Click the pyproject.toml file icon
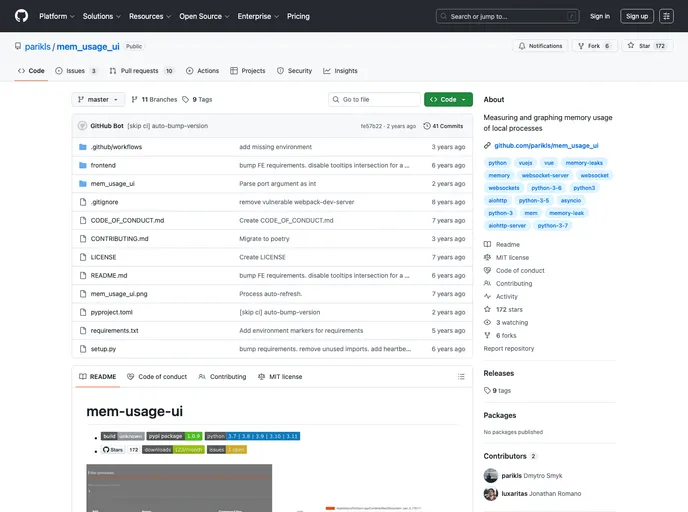 coord(82,312)
